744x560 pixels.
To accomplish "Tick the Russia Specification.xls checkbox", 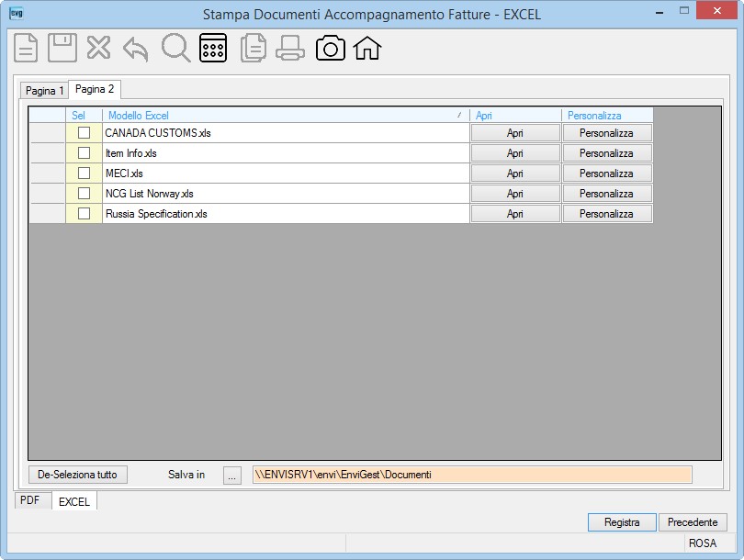I will pos(84,213).
